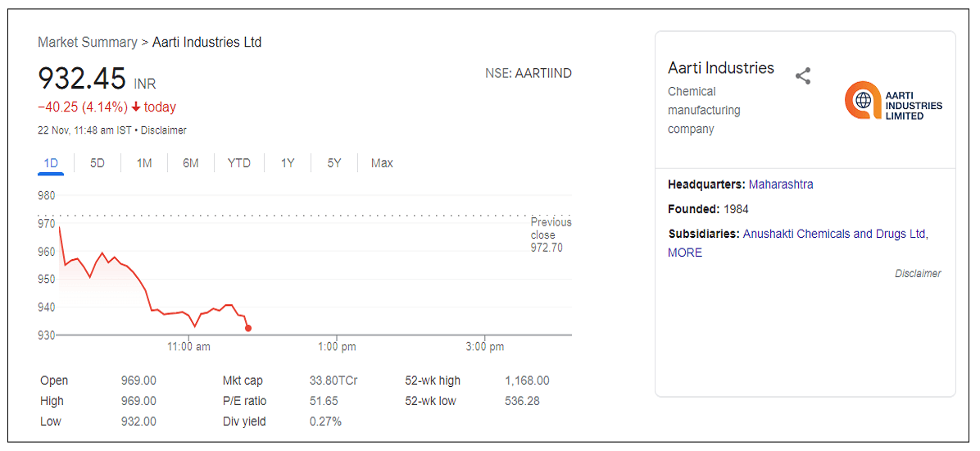Image resolution: width=980 pixels, height=451 pixels.
Task: Click the 3:00 pm label on chart axis
Action: point(485,347)
